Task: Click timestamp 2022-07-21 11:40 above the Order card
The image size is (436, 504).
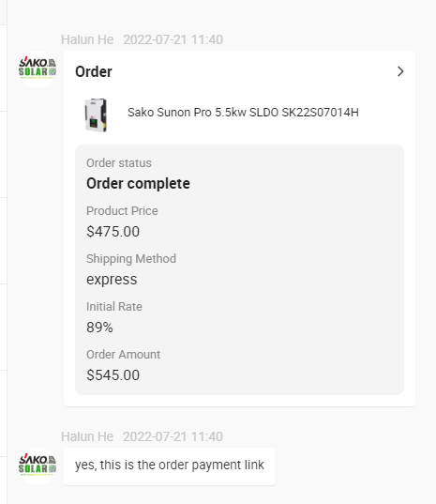Action: pos(173,39)
